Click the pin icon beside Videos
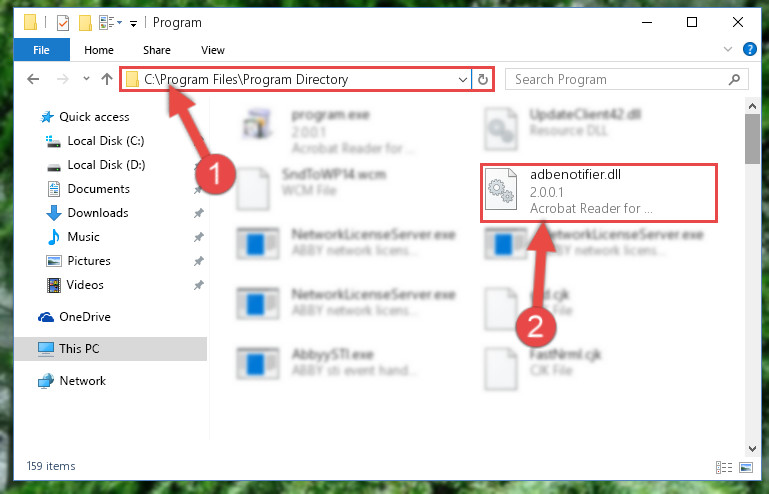 point(198,285)
